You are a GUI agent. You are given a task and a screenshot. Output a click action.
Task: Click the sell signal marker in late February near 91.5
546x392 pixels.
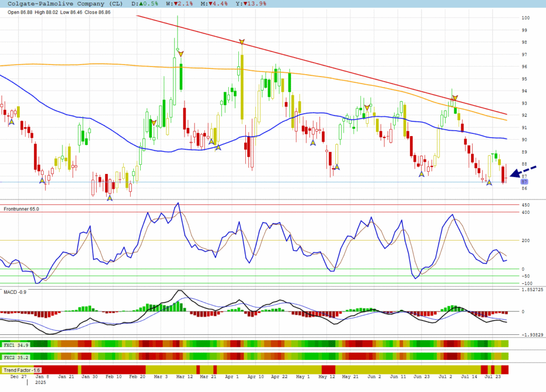pos(154,123)
